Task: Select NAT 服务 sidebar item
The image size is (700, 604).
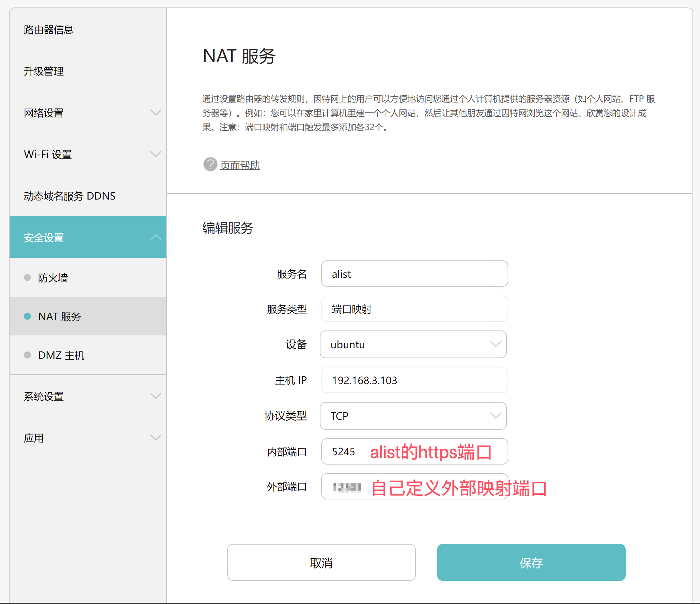Action: coord(59,317)
